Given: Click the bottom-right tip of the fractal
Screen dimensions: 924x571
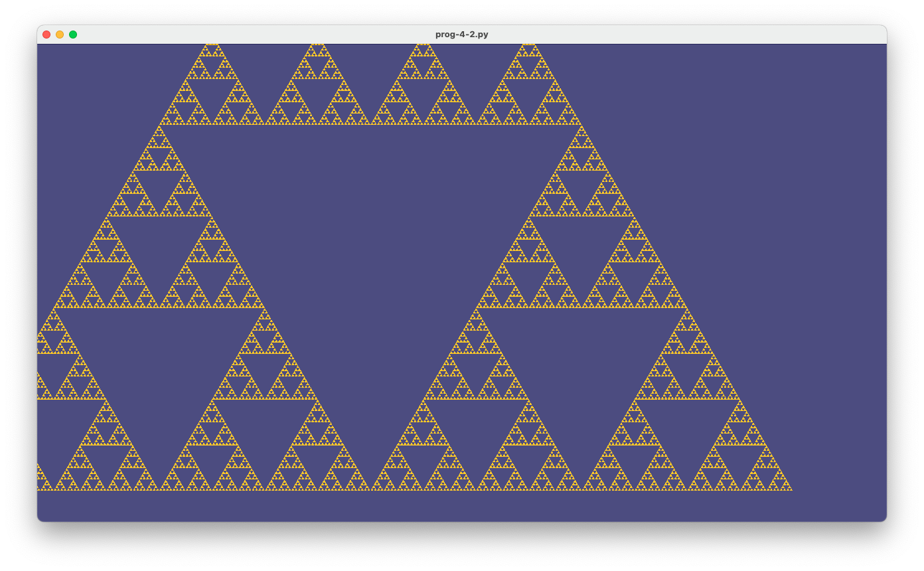Looking at the screenshot, I should pos(791,489).
